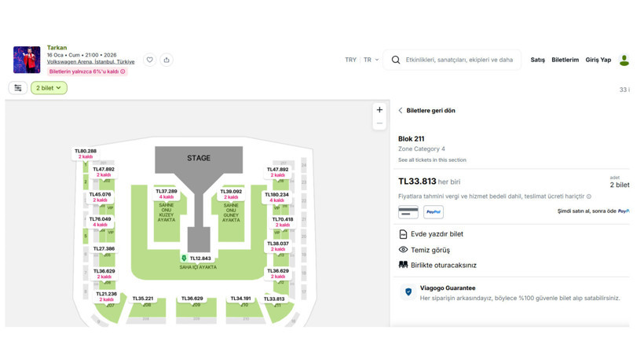Open the Tarkan event thumbnail
The image size is (644, 363).
coord(27,60)
